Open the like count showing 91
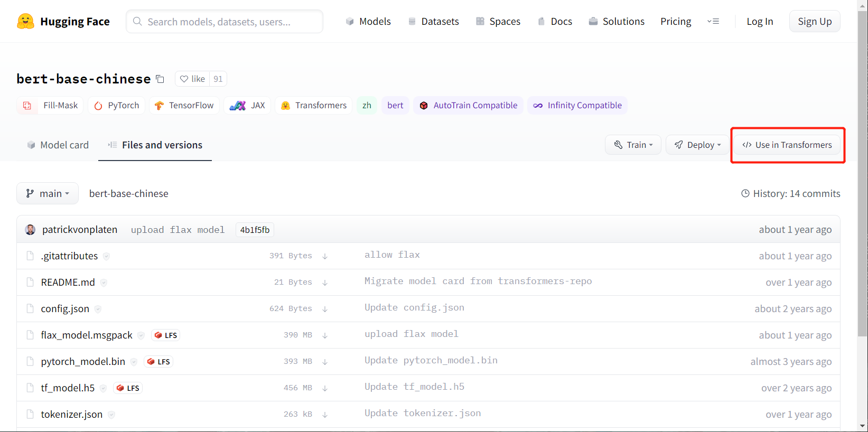 pyautogui.click(x=218, y=79)
